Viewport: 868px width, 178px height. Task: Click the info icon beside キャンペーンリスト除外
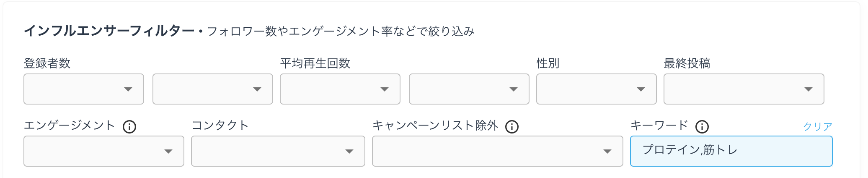click(511, 126)
